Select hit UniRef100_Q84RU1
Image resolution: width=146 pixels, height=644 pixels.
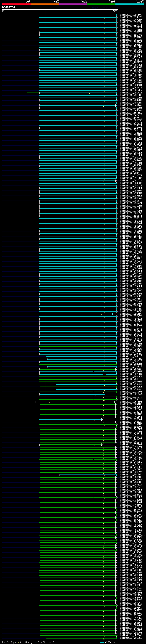[131, 100]
